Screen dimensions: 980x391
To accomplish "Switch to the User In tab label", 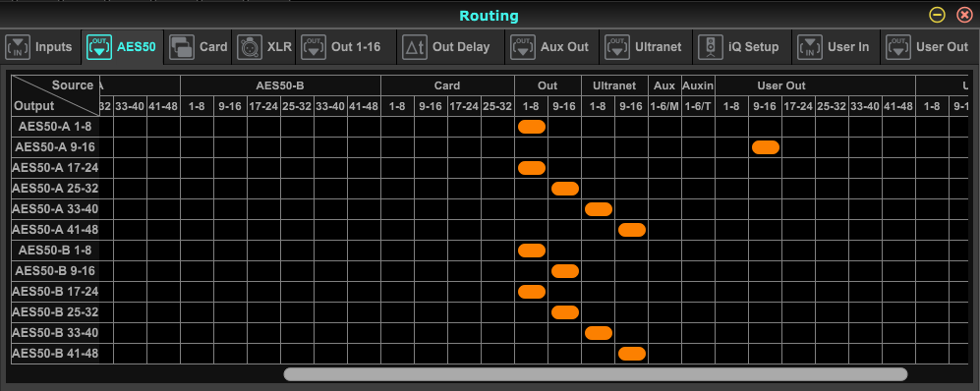I will [x=848, y=47].
